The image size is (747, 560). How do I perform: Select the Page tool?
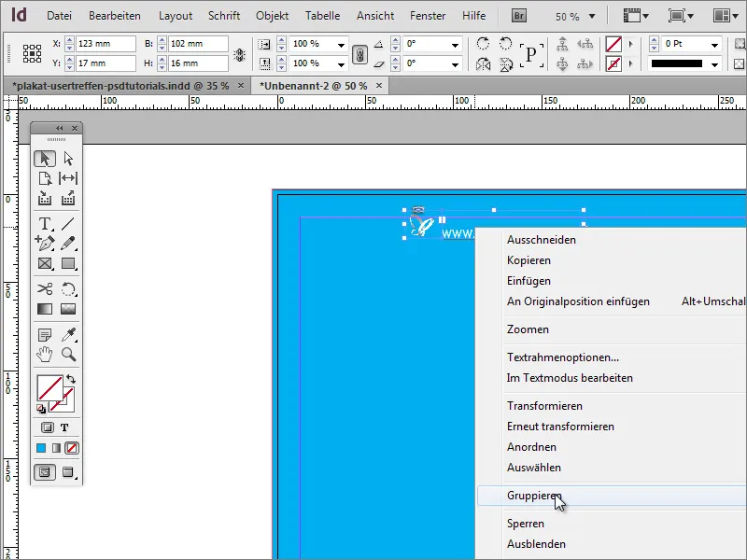(x=45, y=178)
